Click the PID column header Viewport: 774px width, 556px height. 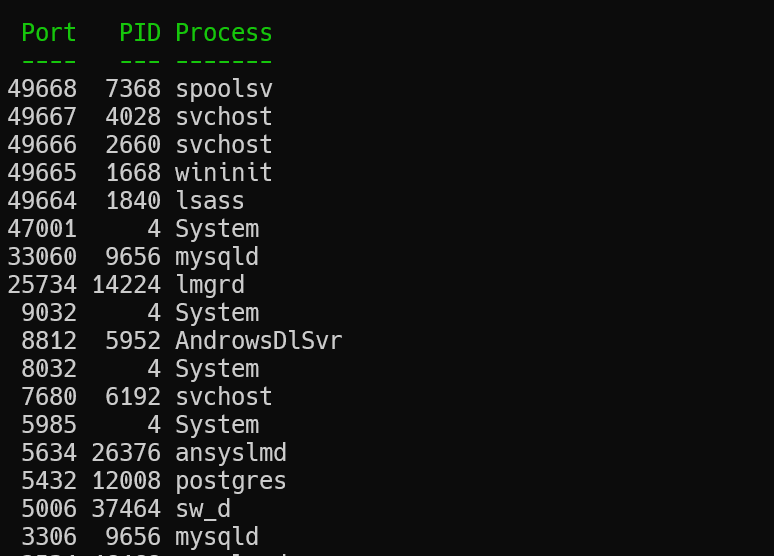(x=140, y=33)
